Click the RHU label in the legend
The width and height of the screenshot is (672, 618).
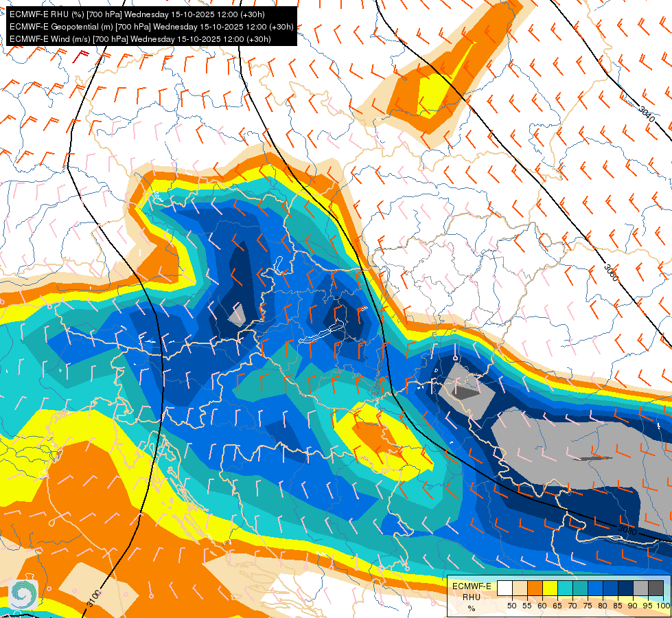coord(472,597)
